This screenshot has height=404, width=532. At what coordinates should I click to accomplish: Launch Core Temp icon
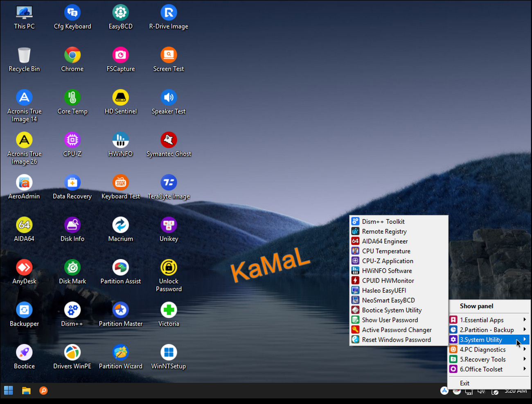[x=72, y=102]
